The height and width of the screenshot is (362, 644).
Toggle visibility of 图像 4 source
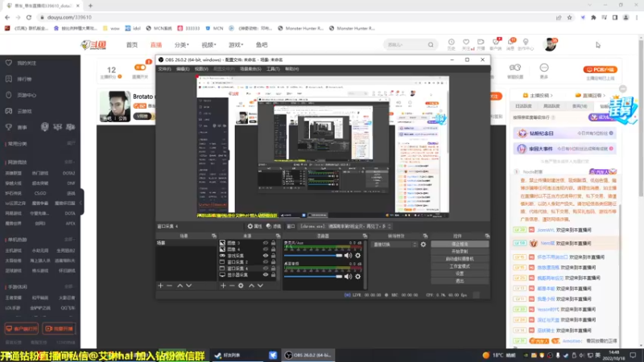266,249
